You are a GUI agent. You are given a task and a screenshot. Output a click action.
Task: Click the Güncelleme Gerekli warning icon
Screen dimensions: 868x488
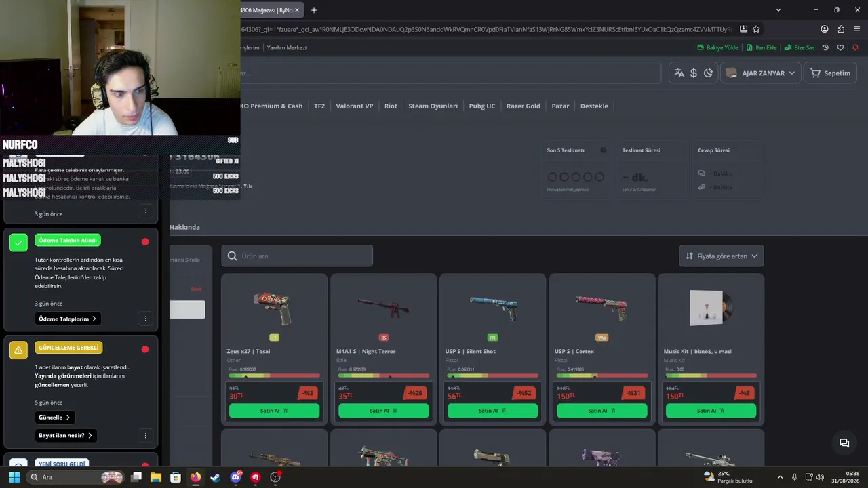18,350
